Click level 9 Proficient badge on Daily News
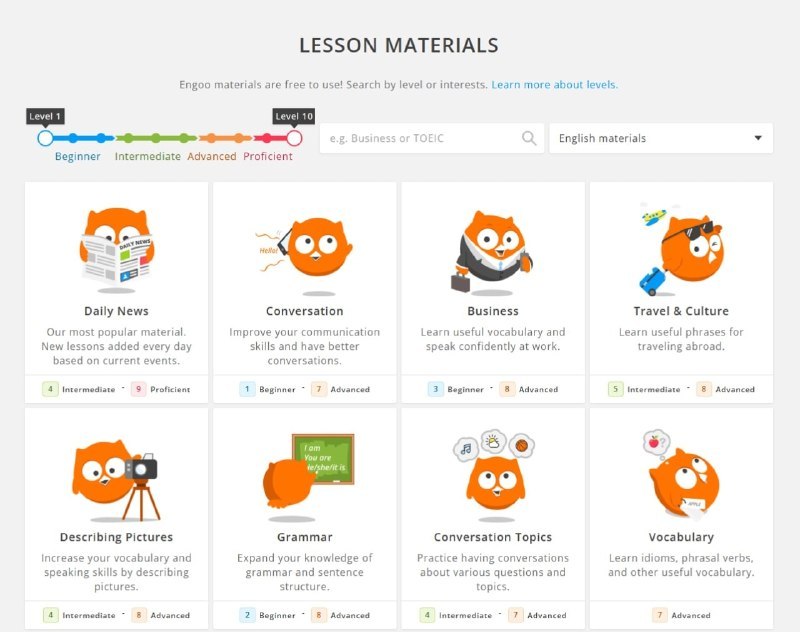Screen dimensions: 800x632 click(x=161, y=389)
